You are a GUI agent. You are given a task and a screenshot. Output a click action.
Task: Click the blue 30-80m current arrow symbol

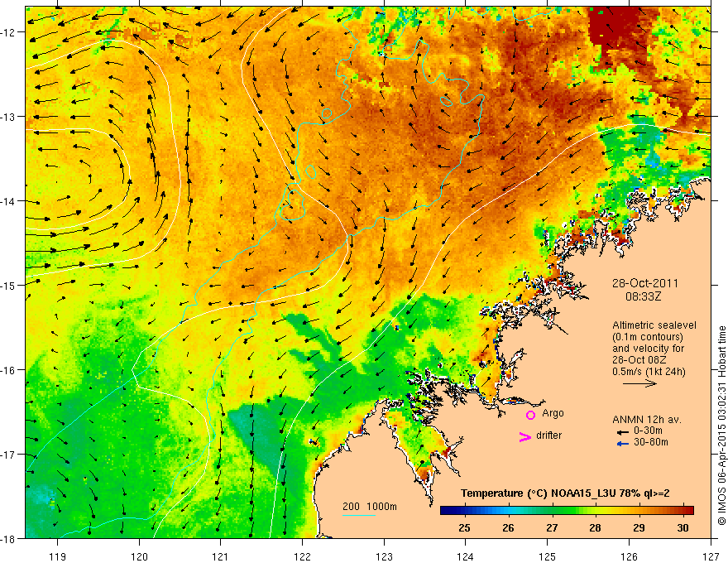(x=623, y=444)
